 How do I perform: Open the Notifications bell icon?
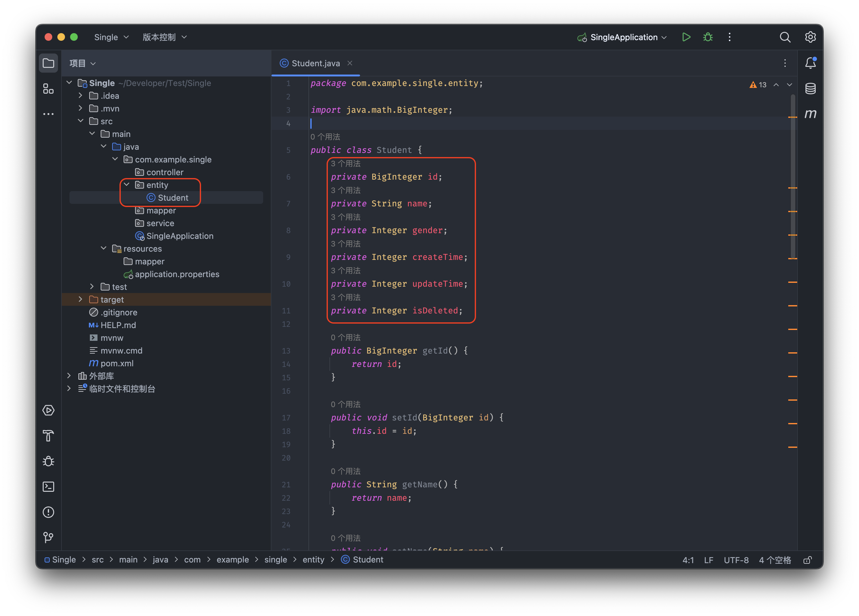(810, 63)
